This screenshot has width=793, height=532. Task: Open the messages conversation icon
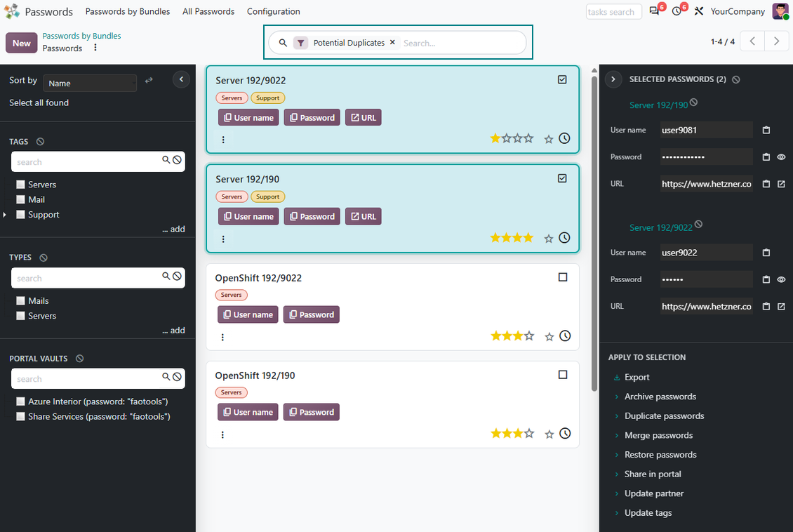pyautogui.click(x=654, y=11)
